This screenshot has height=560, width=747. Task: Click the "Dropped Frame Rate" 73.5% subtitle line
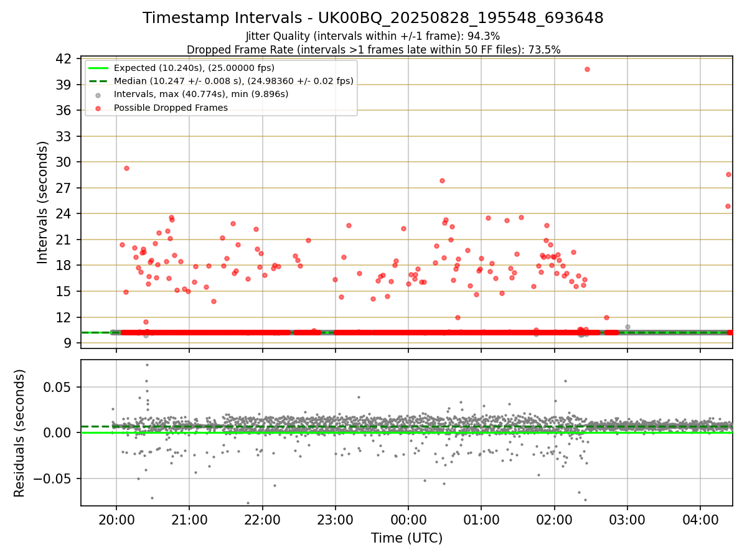(374, 50)
